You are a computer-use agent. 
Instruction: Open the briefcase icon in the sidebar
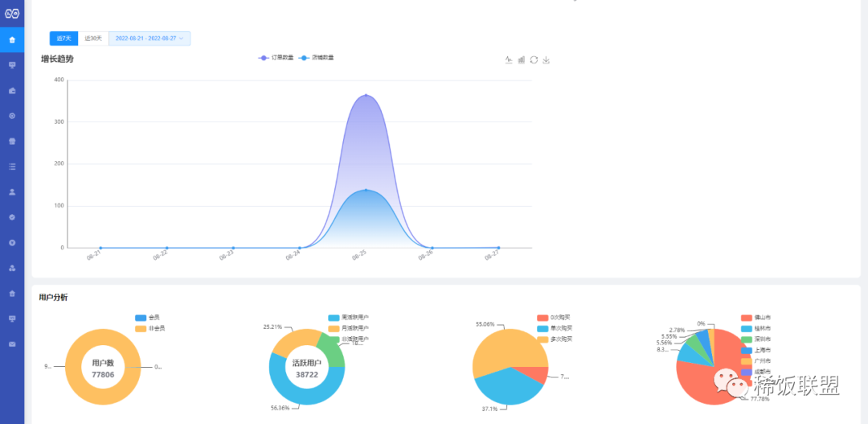[12, 90]
